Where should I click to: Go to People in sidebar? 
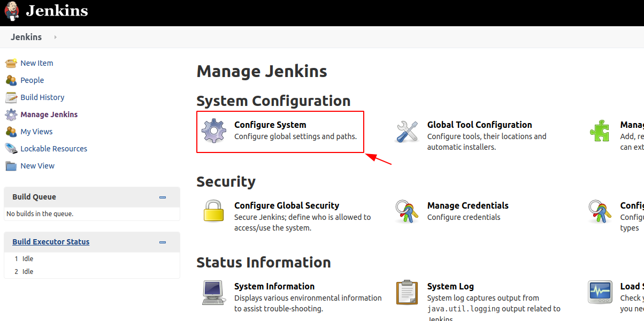(x=32, y=80)
